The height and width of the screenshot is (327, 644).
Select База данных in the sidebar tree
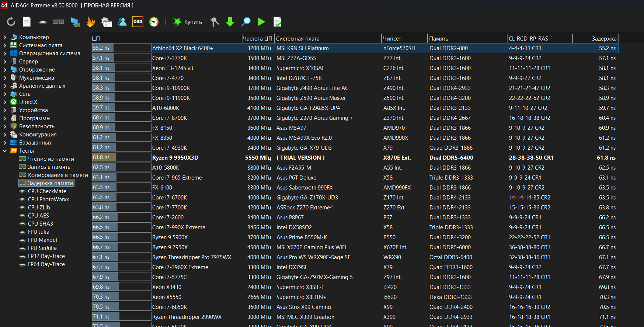point(35,143)
